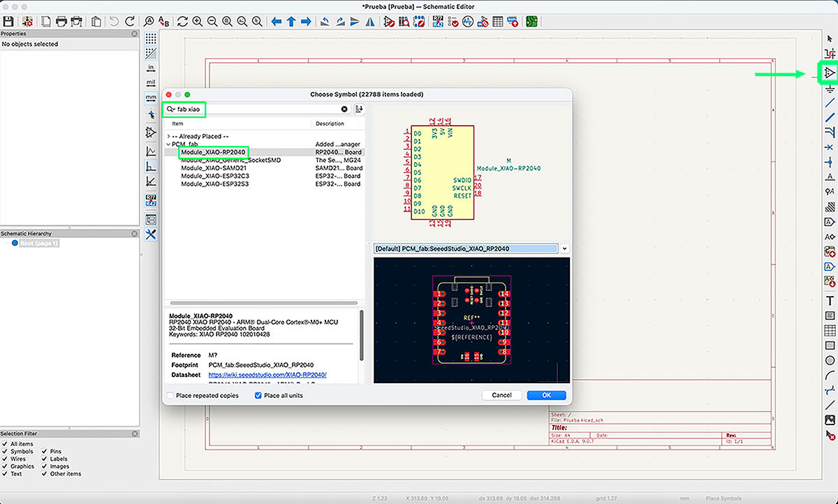Select Module_XIAO-ESP32C3 in the symbol list
The width and height of the screenshot is (838, 504).
(214, 176)
